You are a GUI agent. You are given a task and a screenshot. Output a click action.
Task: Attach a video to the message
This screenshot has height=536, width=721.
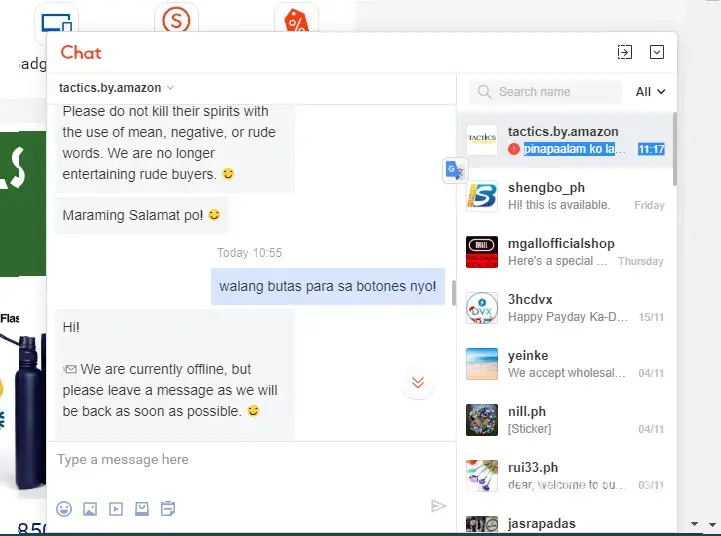tap(116, 509)
